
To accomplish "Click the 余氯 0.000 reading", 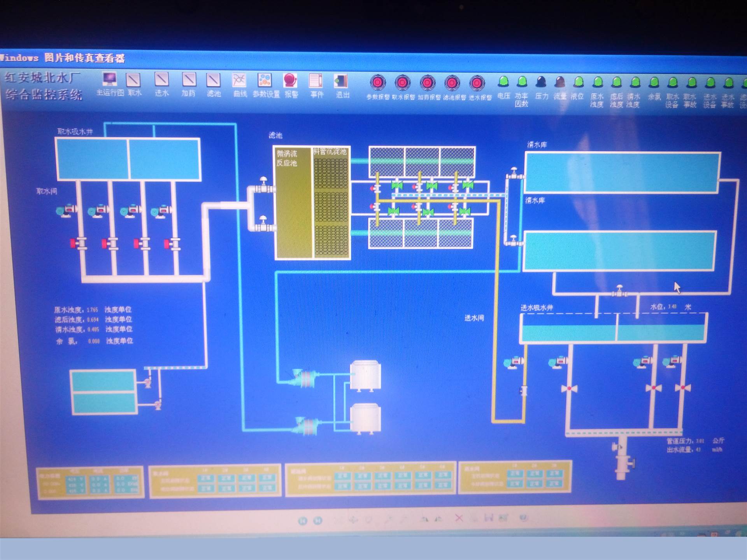I will click(94, 341).
